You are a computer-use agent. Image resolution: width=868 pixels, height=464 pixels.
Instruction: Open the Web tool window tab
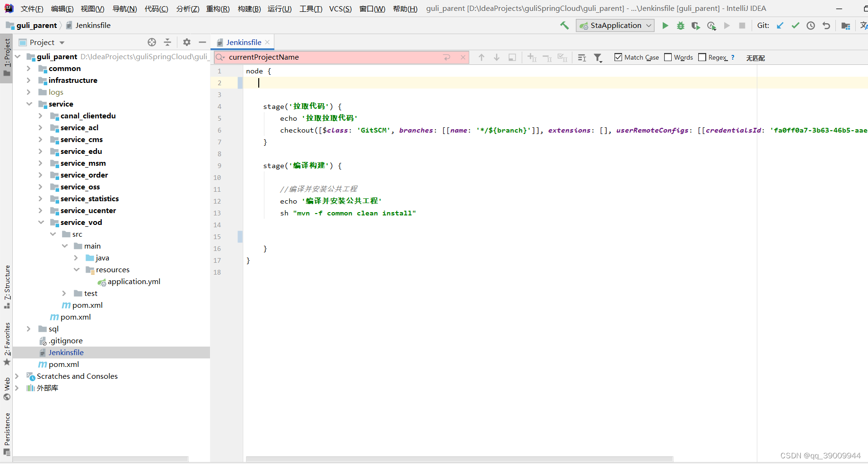[x=7, y=388]
